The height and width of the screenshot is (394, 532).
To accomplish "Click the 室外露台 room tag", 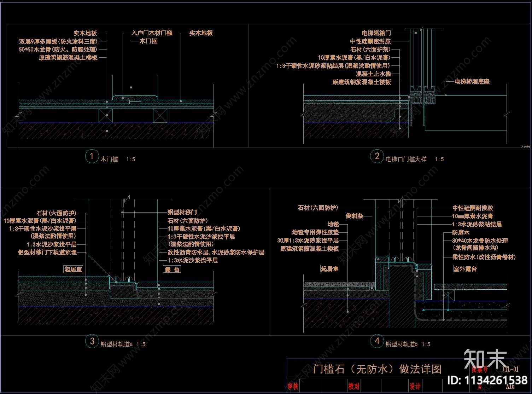I will click(465, 269).
